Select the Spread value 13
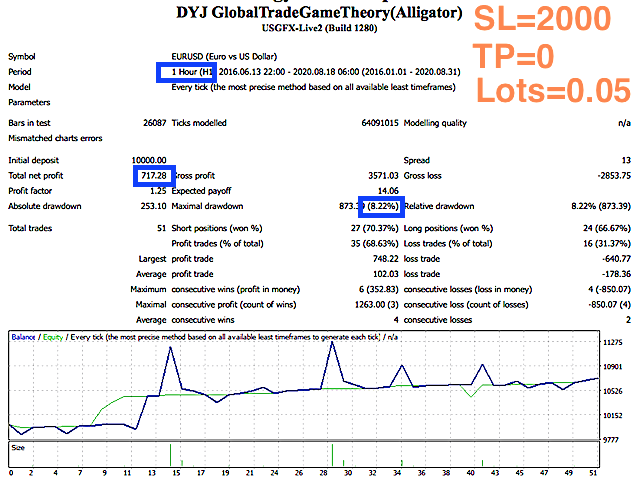Image resolution: width=640 pixels, height=480 pixels. pos(626,160)
